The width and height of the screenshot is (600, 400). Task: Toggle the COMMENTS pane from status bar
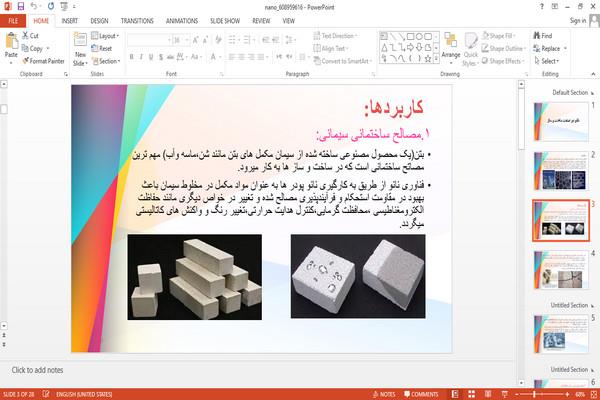pos(421,394)
